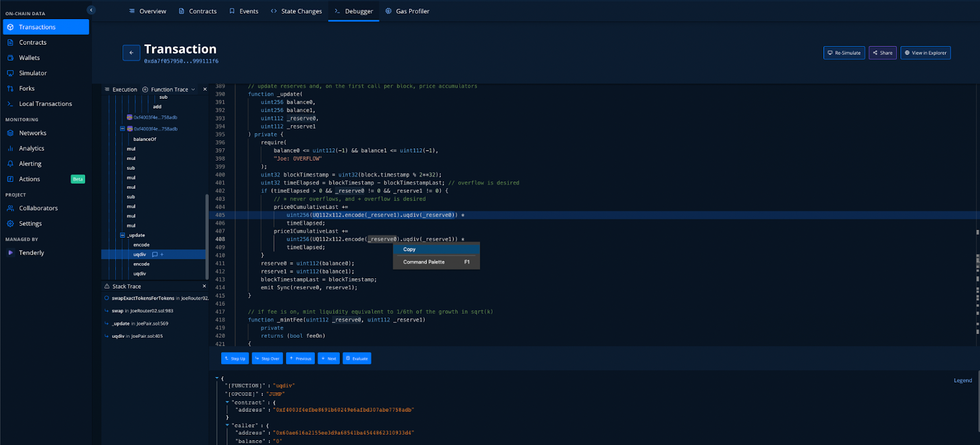Close the Execution trace panel
Screen dimensions: 980x445
[x=205, y=89]
